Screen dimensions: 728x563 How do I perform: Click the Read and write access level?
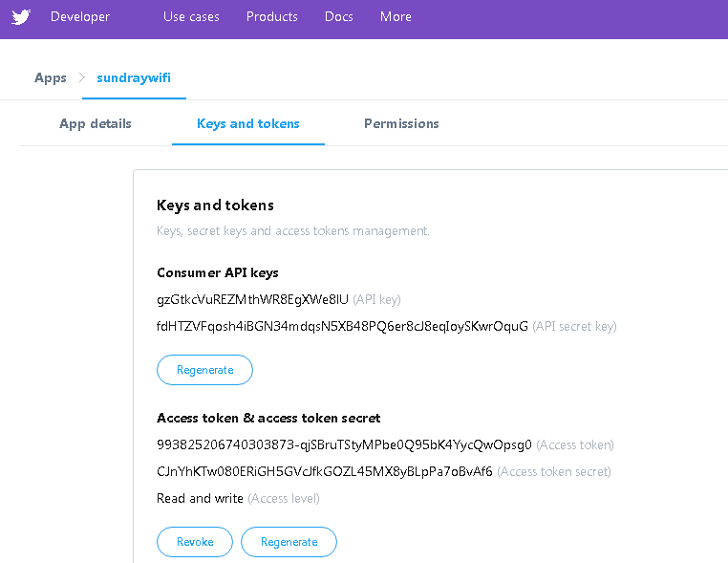[200, 498]
